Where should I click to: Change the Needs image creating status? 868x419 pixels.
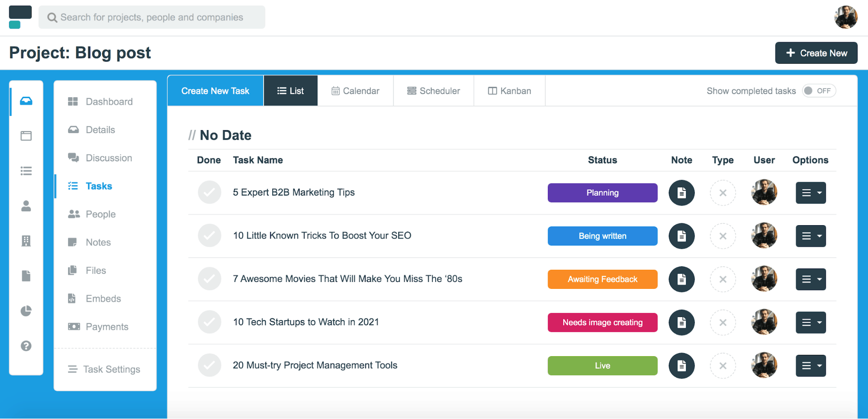point(602,322)
